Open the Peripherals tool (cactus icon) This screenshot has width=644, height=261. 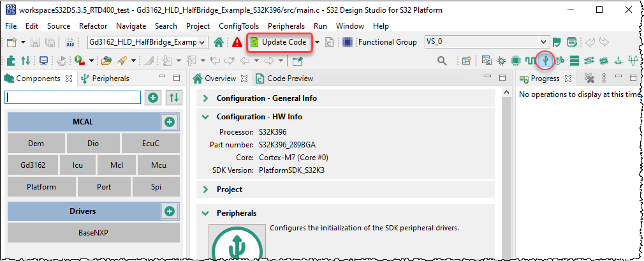[545, 61]
